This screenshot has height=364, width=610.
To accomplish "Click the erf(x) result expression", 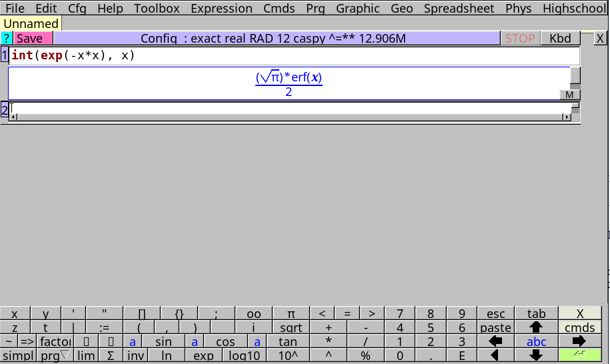I will coord(289,84).
